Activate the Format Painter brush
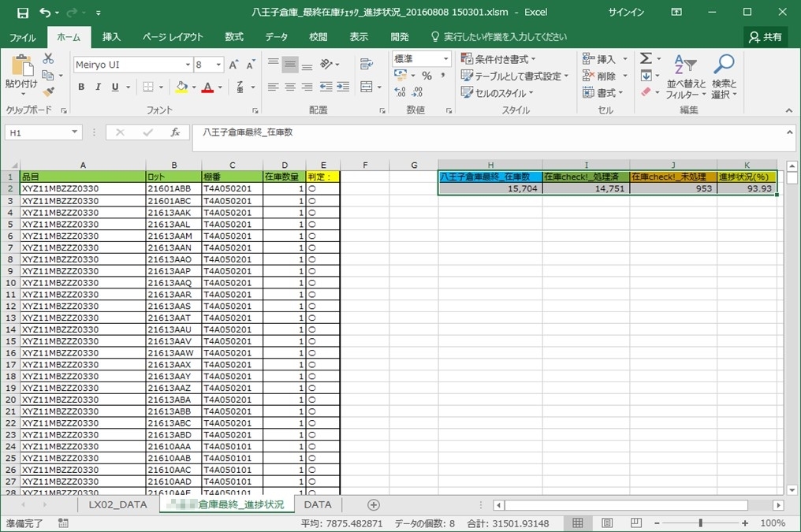Image resolution: width=801 pixels, height=532 pixels. 48,92
